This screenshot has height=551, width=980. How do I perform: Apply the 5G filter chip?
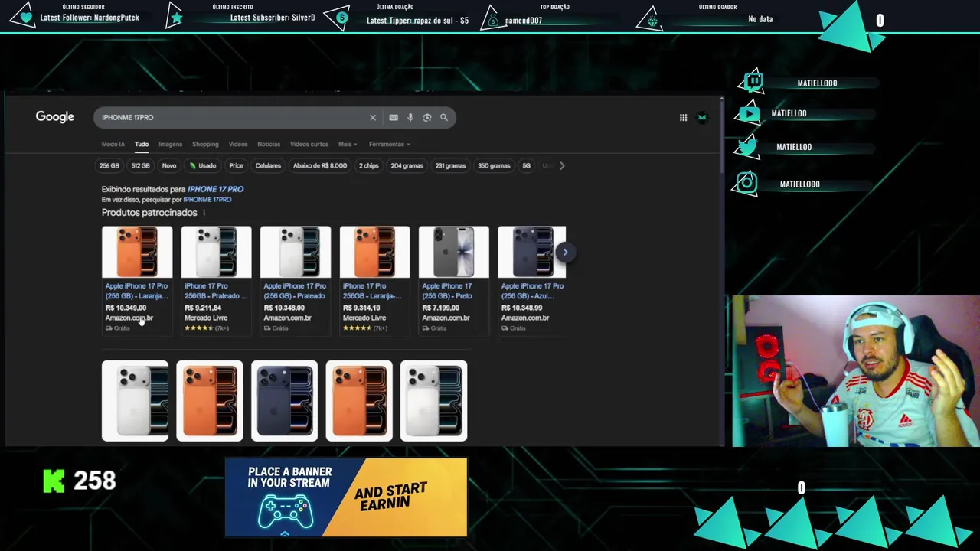coord(526,165)
